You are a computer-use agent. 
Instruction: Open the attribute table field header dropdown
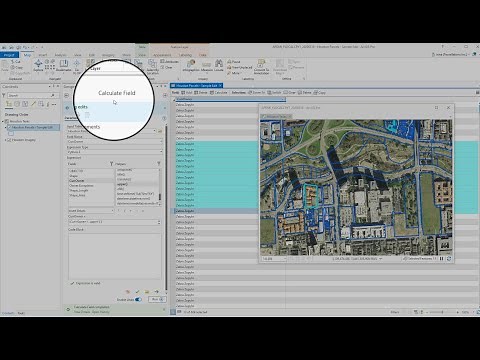[x=283, y=99]
